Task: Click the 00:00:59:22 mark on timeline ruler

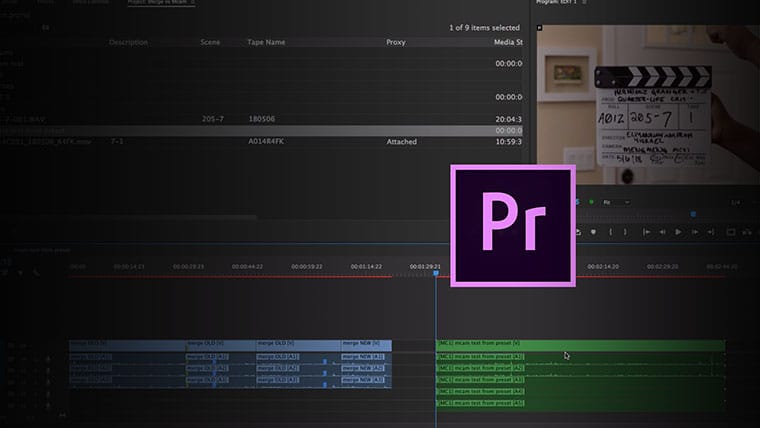Action: (307, 267)
